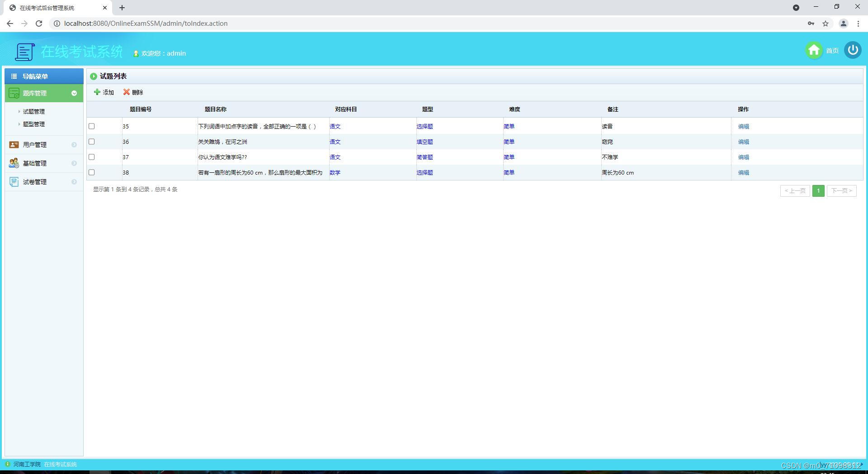Open the 首页 home icon
This screenshot has height=474, width=868.
click(x=814, y=50)
